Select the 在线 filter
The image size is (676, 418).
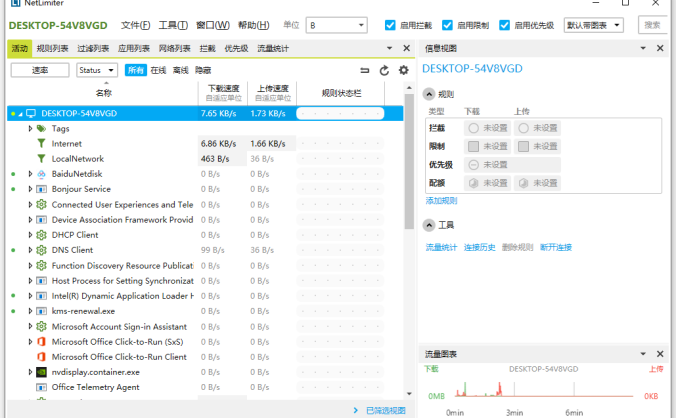pyautogui.click(x=158, y=70)
